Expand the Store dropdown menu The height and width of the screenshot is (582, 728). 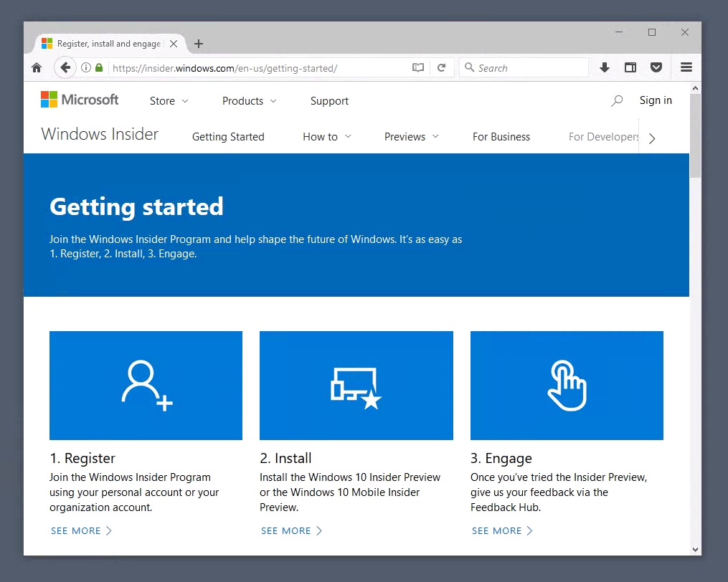click(x=169, y=101)
